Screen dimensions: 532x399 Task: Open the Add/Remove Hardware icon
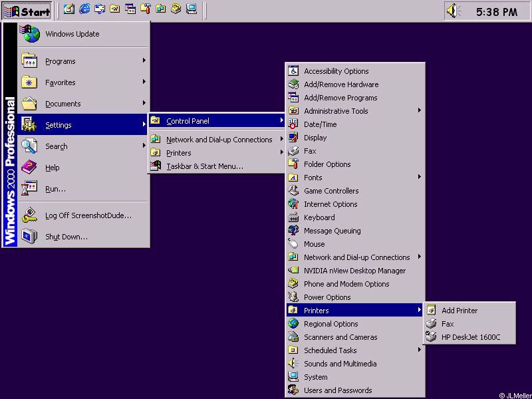coord(293,84)
